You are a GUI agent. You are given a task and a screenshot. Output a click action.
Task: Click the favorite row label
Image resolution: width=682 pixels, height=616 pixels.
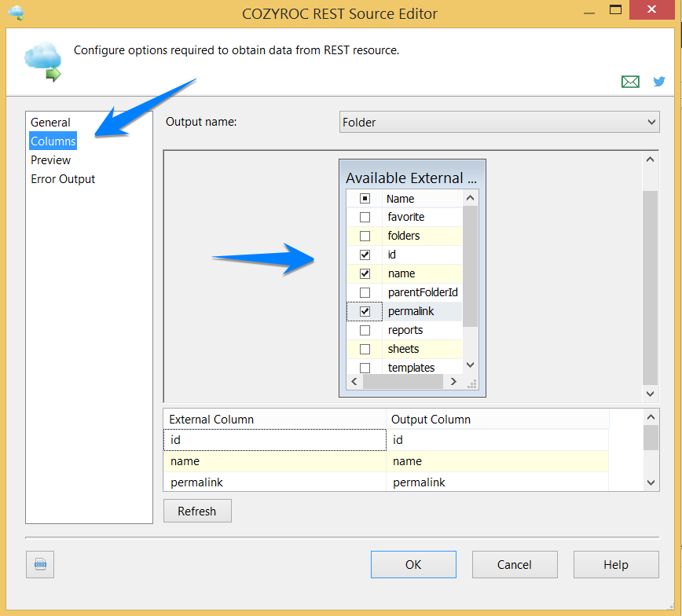tap(405, 217)
